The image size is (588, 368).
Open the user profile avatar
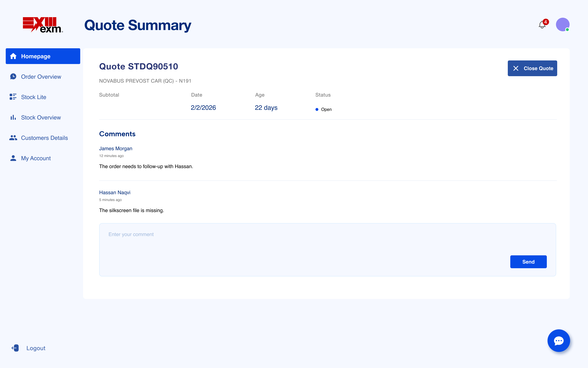pyautogui.click(x=562, y=24)
